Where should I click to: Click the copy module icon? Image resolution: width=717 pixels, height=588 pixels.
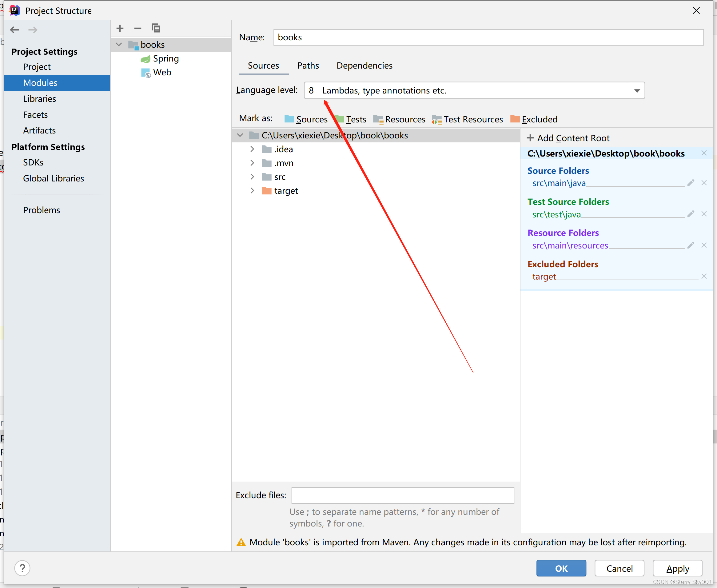(156, 28)
